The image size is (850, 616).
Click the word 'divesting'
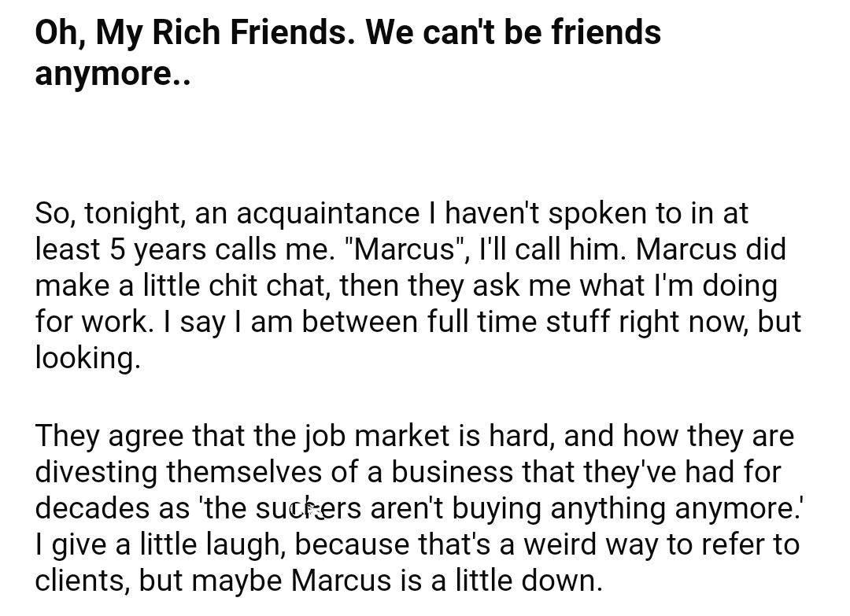96,473
